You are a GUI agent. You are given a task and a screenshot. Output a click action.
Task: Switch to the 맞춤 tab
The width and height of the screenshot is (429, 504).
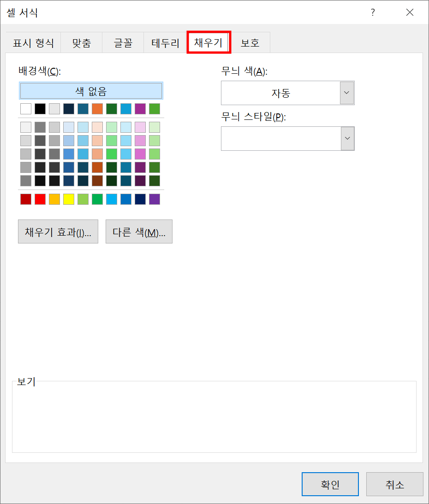click(81, 43)
